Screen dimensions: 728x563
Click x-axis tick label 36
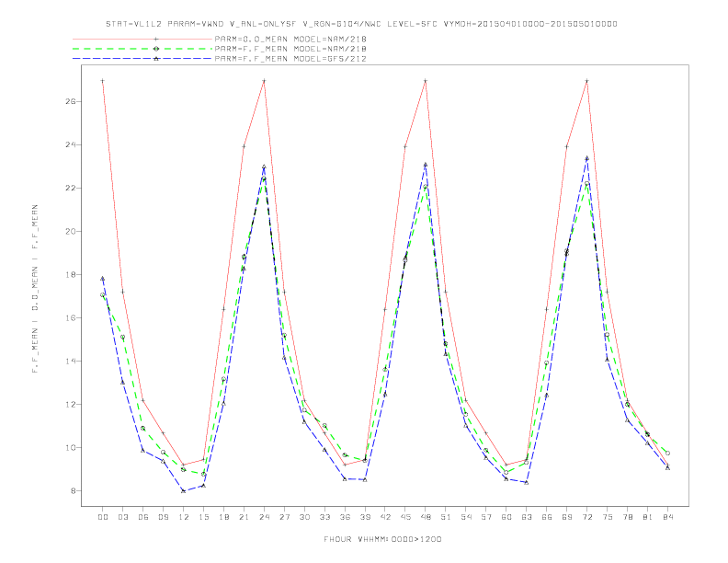click(x=345, y=517)
